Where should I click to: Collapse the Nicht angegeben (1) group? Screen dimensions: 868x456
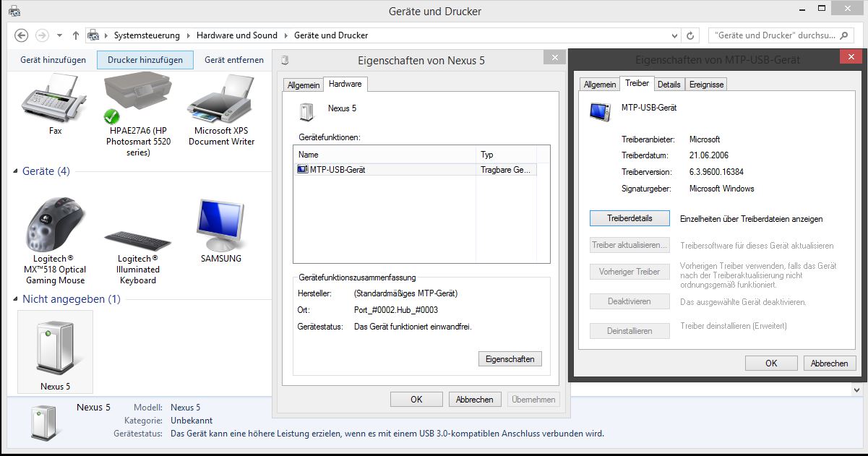[16, 299]
